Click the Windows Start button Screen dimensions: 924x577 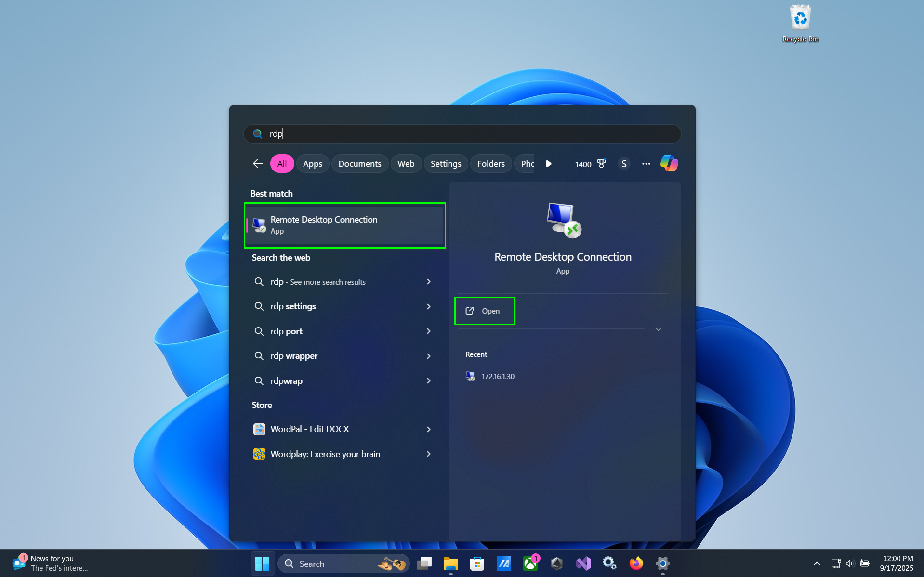tap(262, 564)
